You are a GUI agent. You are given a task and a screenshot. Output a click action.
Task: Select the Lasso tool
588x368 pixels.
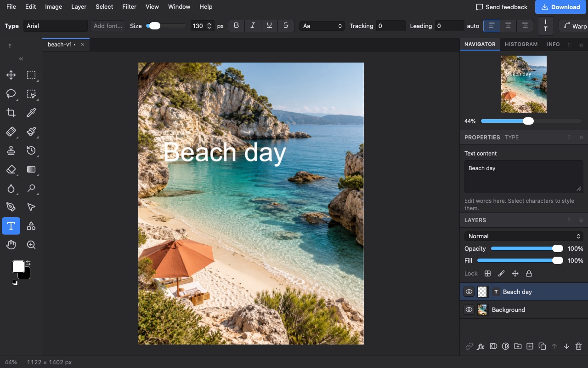tap(11, 94)
